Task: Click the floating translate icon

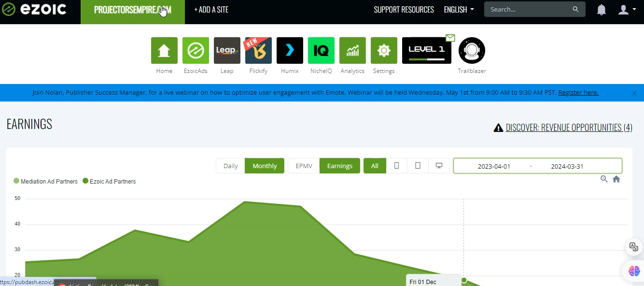Action: [x=633, y=247]
